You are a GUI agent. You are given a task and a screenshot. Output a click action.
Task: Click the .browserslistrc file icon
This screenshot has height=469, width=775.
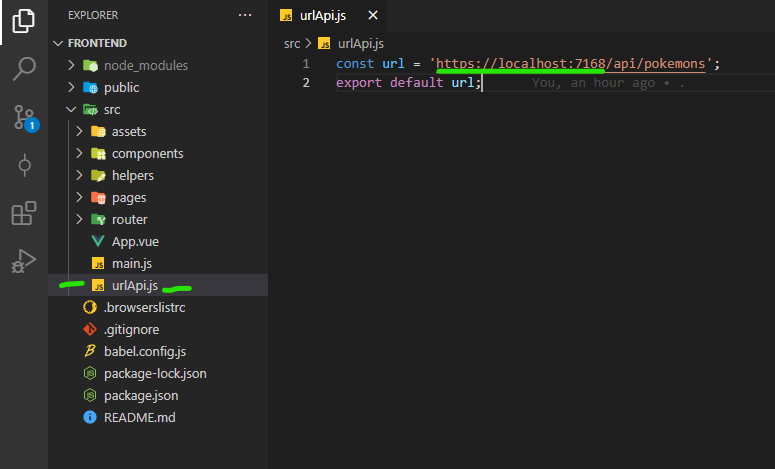[x=90, y=307]
